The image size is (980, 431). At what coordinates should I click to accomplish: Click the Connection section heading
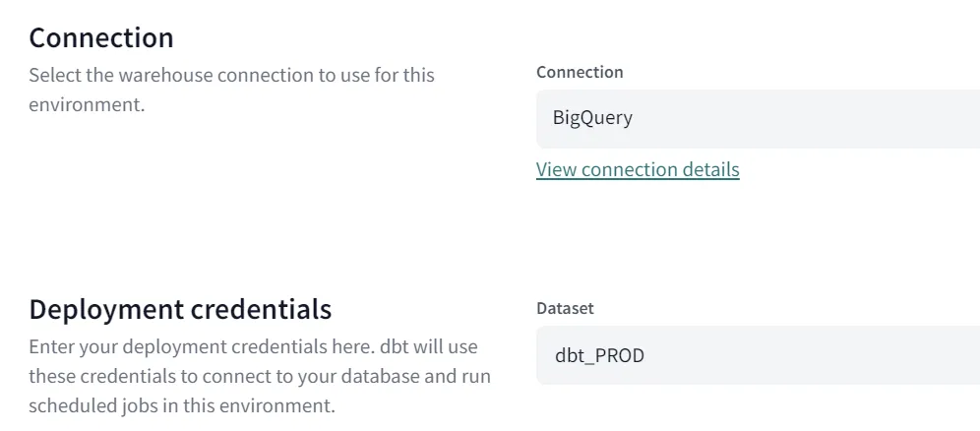pyautogui.click(x=101, y=37)
